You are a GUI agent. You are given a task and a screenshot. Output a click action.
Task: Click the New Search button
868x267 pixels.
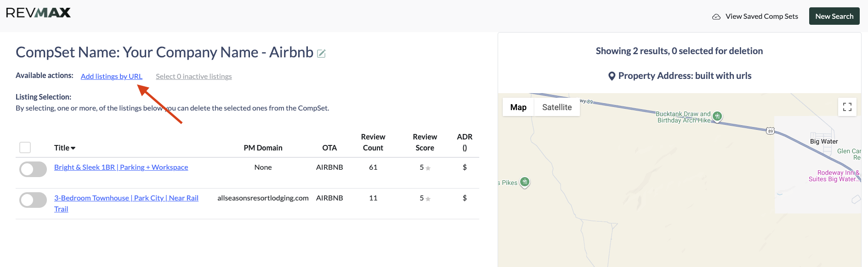click(x=834, y=17)
